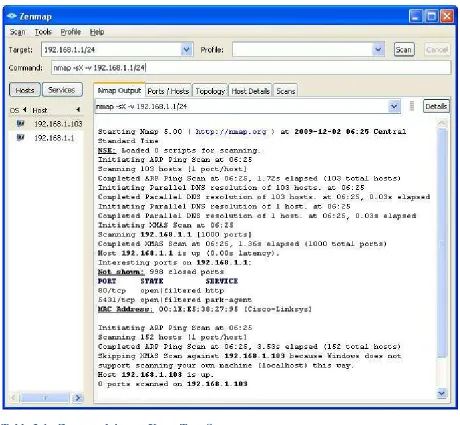
Task: Switch to the Topology tab
Action: (x=210, y=91)
